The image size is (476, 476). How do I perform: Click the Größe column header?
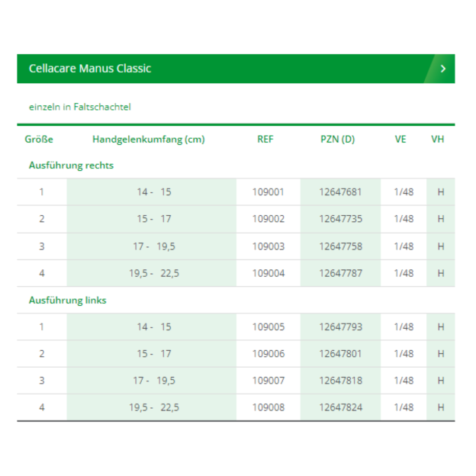(x=39, y=140)
